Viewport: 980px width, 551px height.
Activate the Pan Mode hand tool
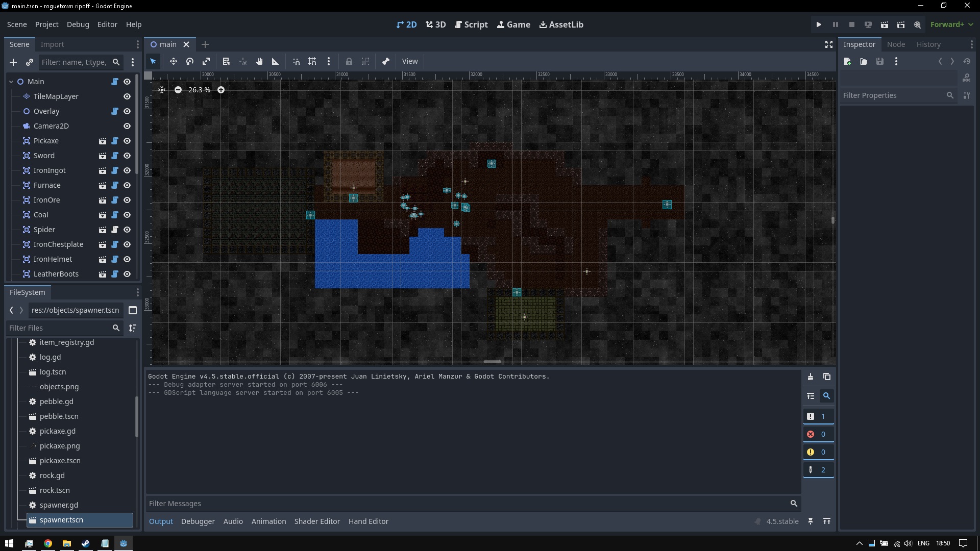coord(259,61)
